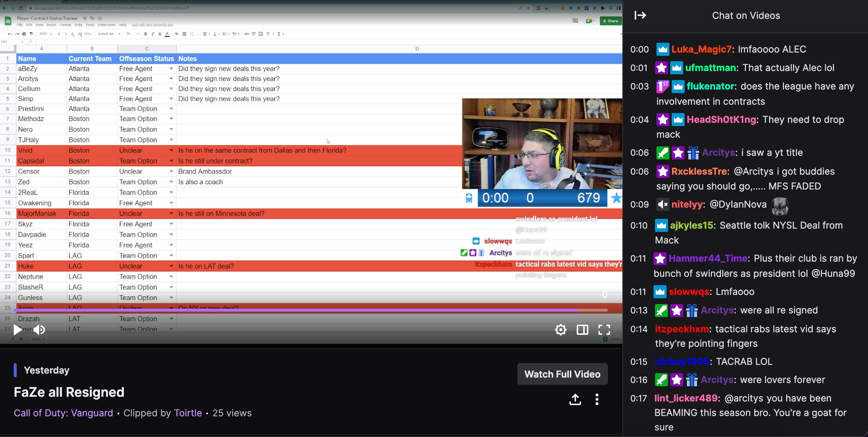Toggle strikethrough formatting in Sheets
868x437 pixels.
160,34
